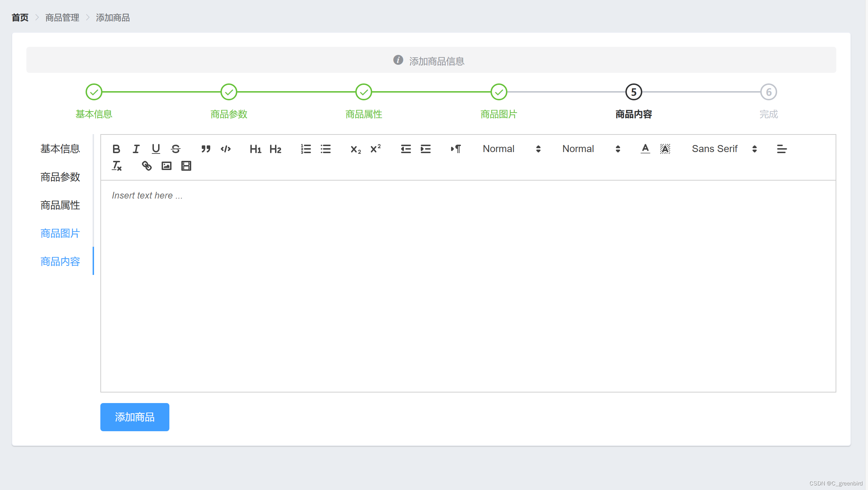Click the H1 heading format button

pos(255,149)
